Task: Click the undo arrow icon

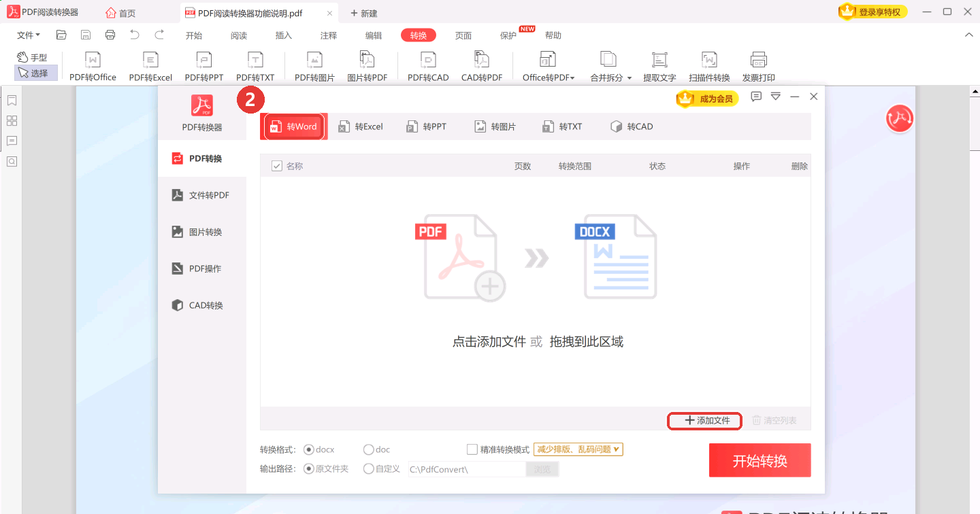Action: (135, 35)
